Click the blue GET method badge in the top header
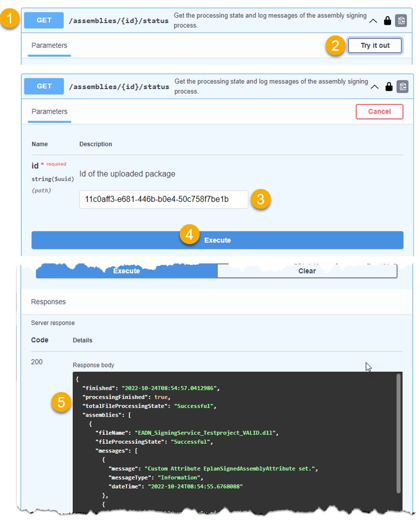Viewport: 420px width, 521px height. click(x=44, y=20)
